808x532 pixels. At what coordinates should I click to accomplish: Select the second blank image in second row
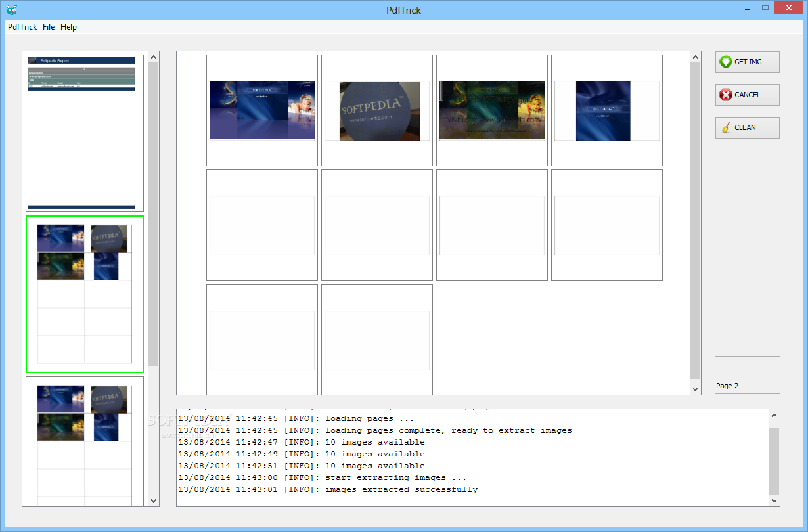tap(377, 225)
